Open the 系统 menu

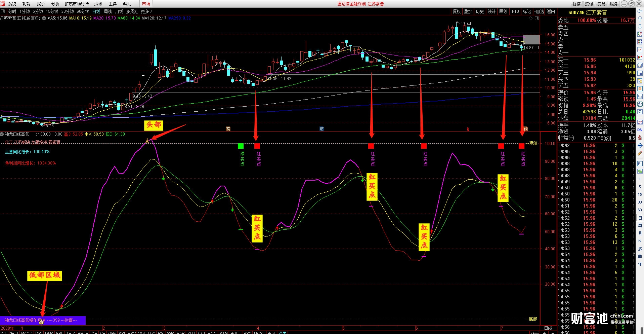tap(12, 4)
